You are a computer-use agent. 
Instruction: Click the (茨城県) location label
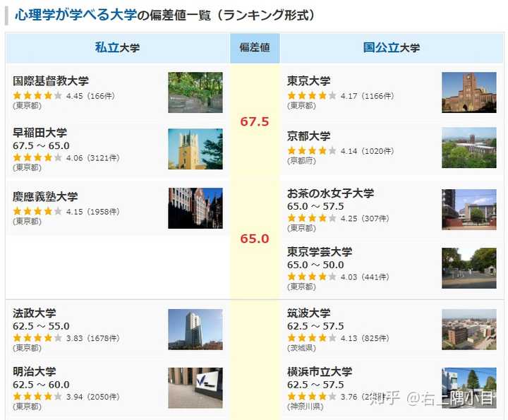click(302, 348)
